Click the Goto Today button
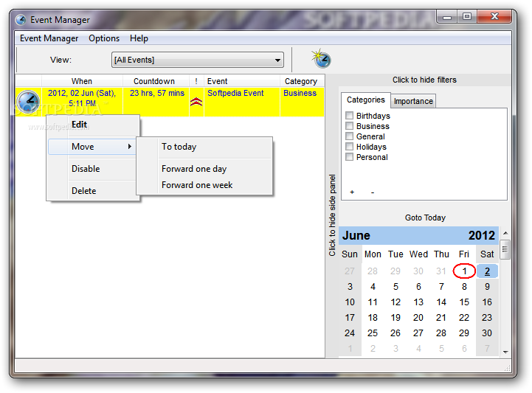The height and width of the screenshot is (393, 532). point(425,218)
